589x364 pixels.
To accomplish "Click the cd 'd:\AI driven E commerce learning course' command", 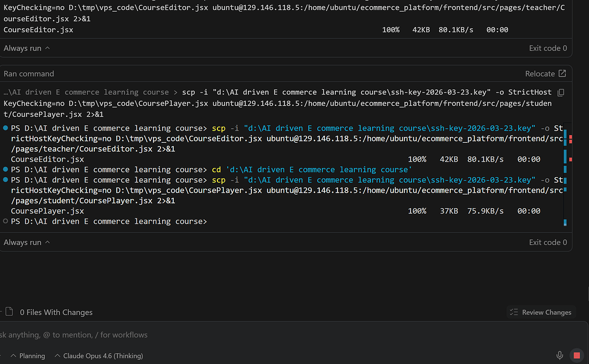I will 312,170.
